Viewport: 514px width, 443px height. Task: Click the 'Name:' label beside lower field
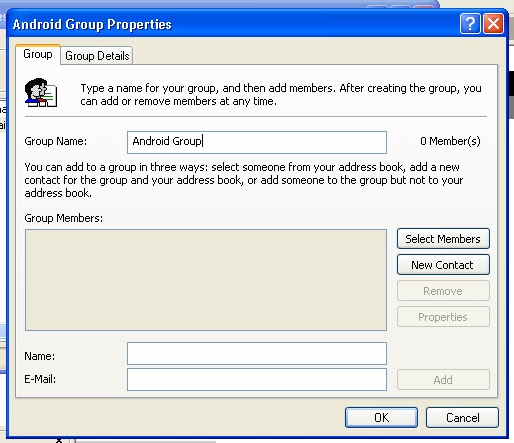tap(40, 356)
